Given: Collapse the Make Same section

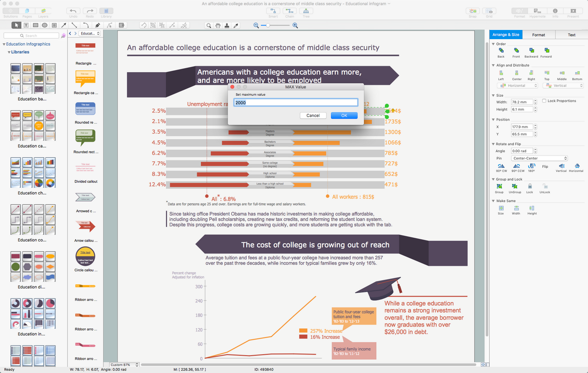Looking at the screenshot, I should (493, 201).
